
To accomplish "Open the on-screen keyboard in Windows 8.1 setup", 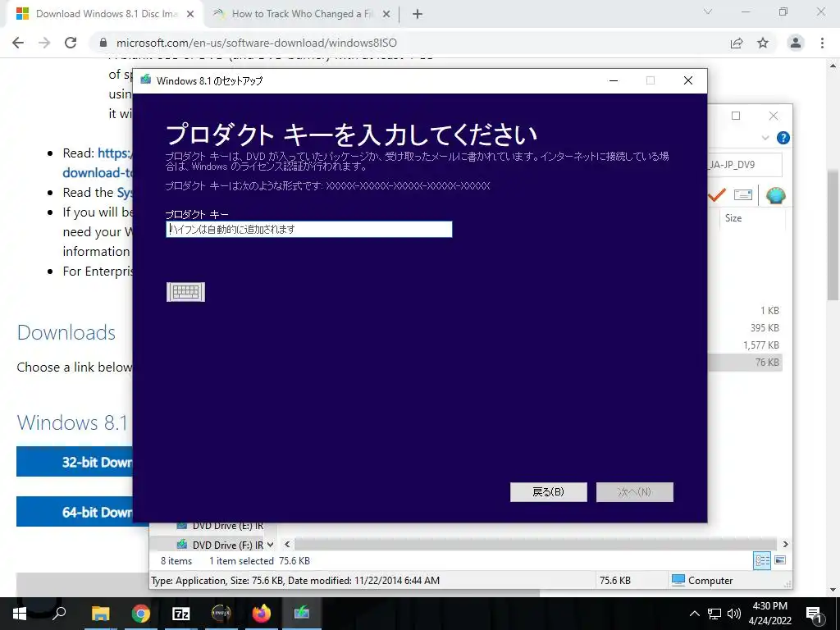I will click(185, 292).
